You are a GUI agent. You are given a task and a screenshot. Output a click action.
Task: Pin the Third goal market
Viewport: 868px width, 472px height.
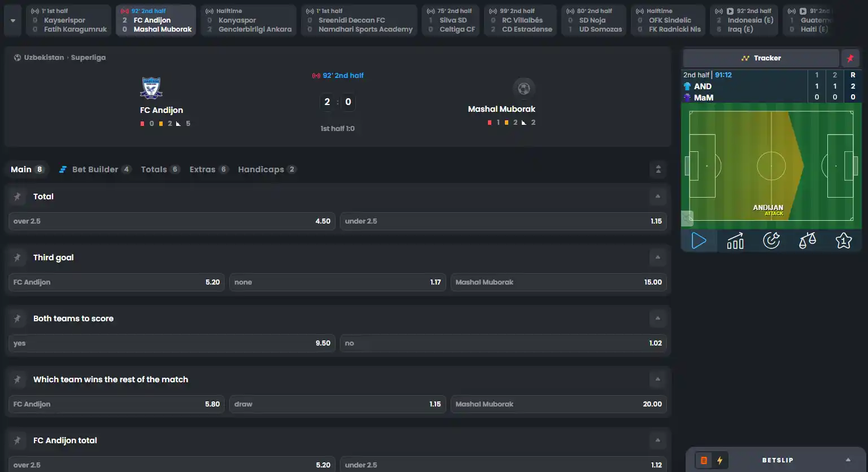[x=18, y=257]
